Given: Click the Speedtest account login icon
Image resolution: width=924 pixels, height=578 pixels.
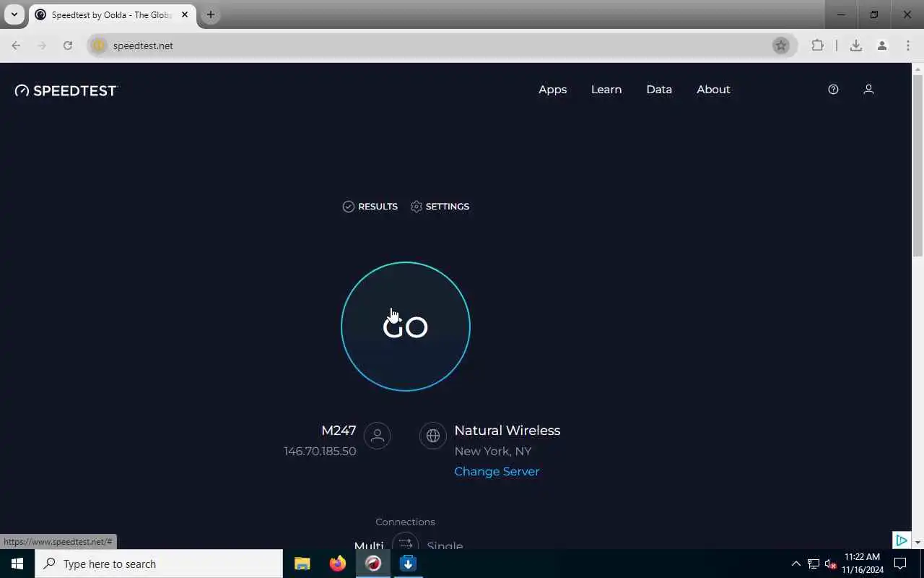Looking at the screenshot, I should coord(868,90).
